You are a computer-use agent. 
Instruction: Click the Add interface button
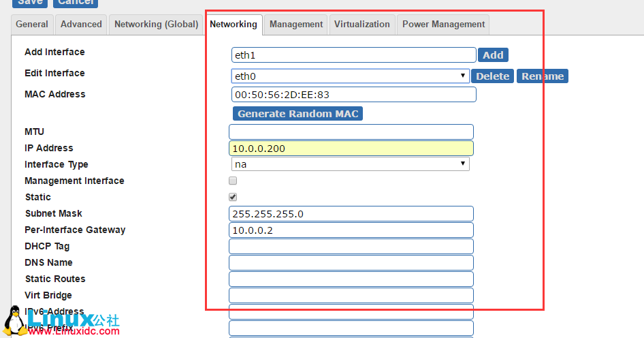(x=493, y=55)
